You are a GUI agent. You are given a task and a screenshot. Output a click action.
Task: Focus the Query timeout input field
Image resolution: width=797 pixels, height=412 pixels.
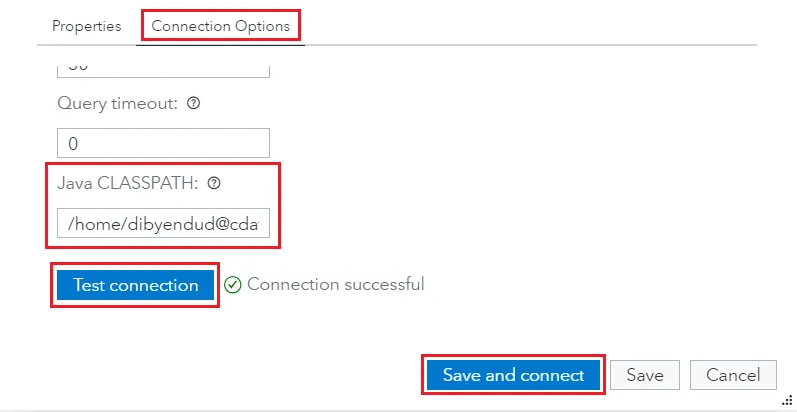click(x=163, y=143)
